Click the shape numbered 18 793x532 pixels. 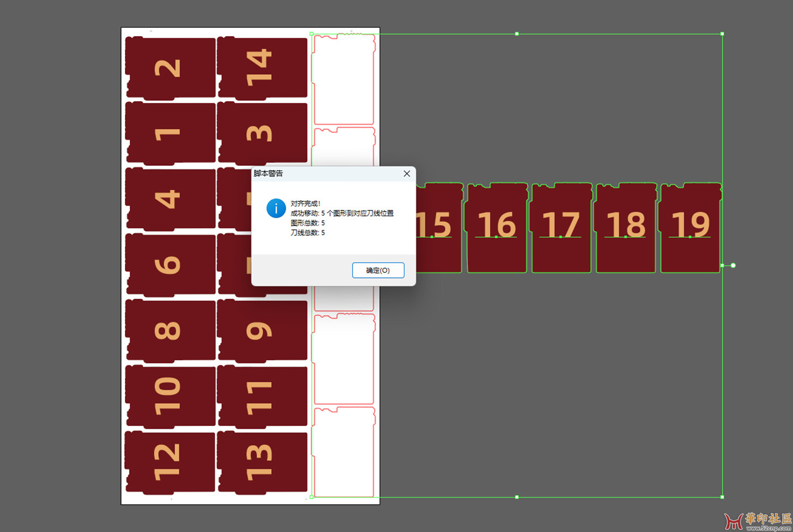pos(626,228)
